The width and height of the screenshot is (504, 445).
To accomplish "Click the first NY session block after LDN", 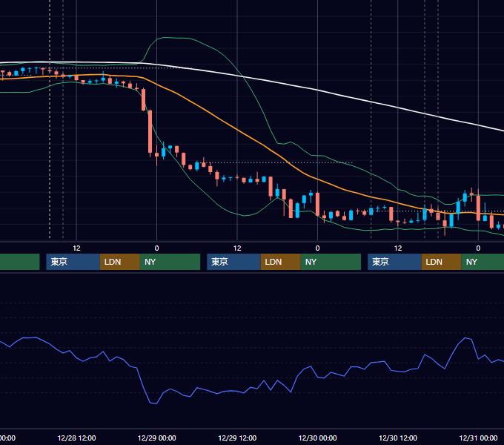I will (170, 262).
